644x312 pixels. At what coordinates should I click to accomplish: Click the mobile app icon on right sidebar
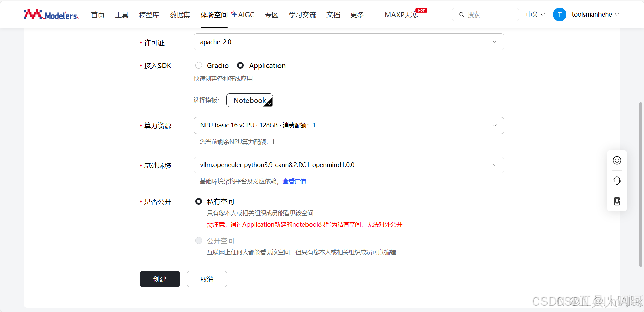click(x=617, y=201)
